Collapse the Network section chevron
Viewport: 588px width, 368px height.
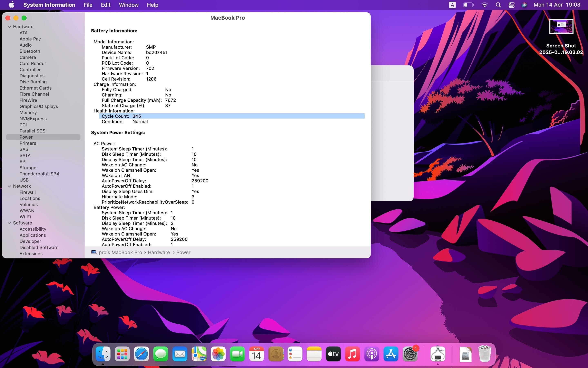(x=9, y=186)
